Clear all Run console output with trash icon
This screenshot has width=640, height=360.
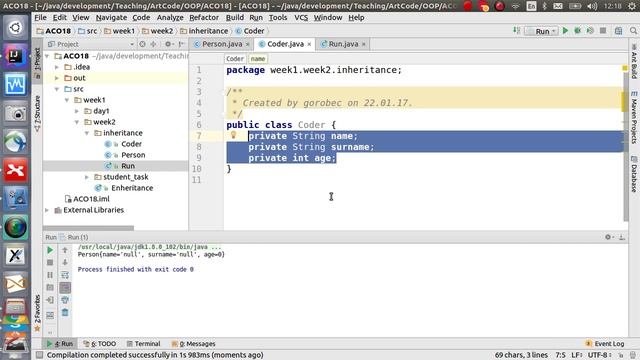[65, 313]
